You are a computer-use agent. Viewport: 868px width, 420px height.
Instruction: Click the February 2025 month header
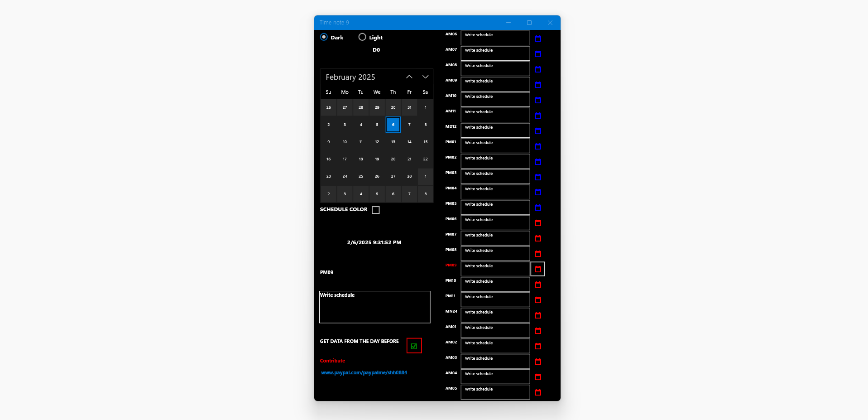(350, 77)
